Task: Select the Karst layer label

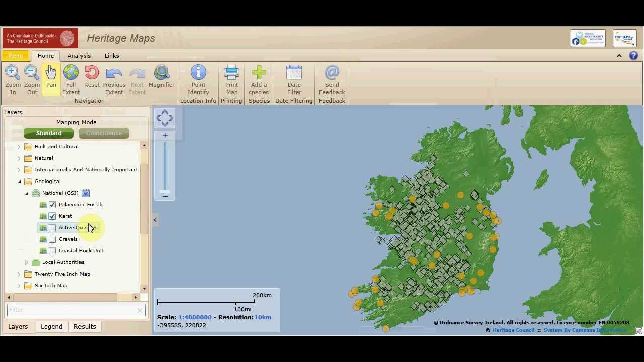Action: (x=65, y=216)
